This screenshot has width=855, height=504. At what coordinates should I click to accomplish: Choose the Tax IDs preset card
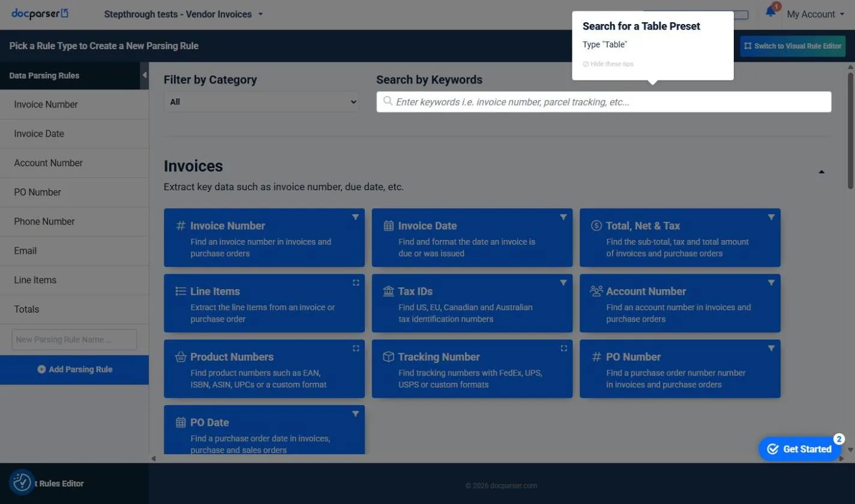click(x=472, y=303)
